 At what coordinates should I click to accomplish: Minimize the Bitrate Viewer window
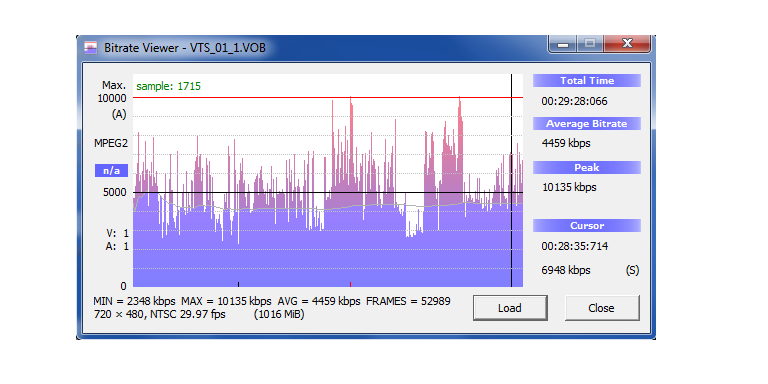tap(563, 44)
